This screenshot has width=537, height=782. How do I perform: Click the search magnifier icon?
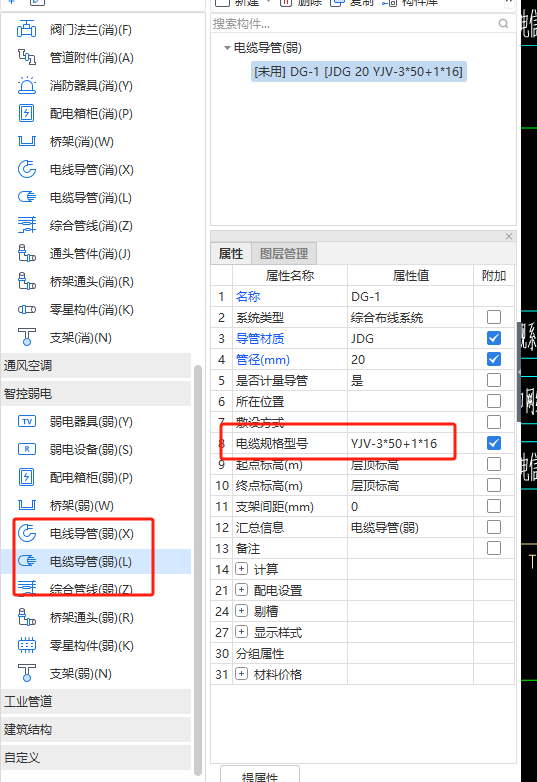click(x=504, y=23)
